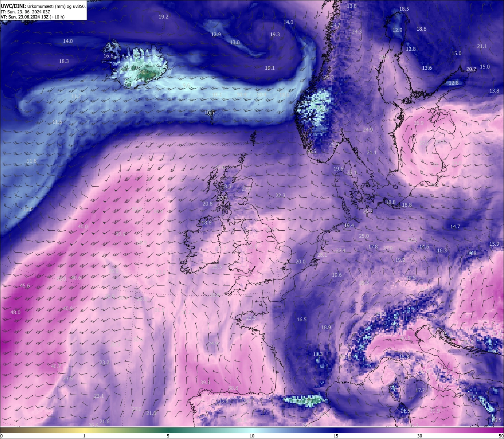The width and height of the screenshot is (504, 439).
Task: Click the 40.0 map value
Action: pos(83,226)
